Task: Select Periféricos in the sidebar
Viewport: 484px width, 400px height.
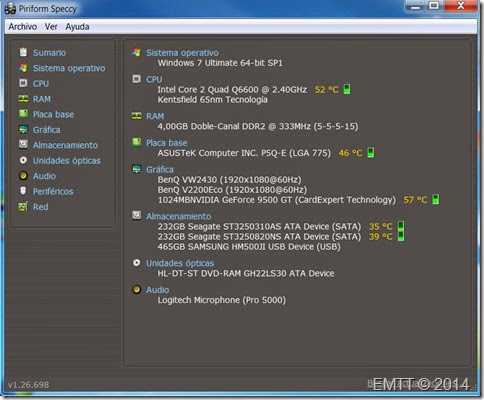Action: 53,191
